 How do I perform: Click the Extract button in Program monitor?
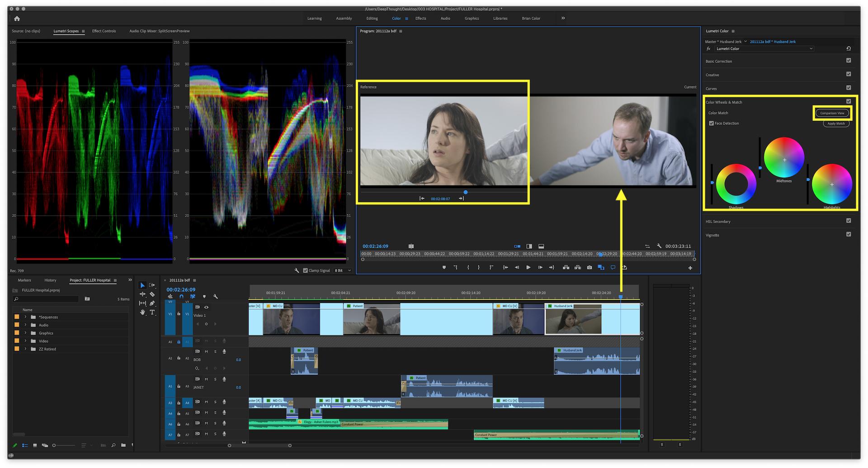(x=578, y=267)
